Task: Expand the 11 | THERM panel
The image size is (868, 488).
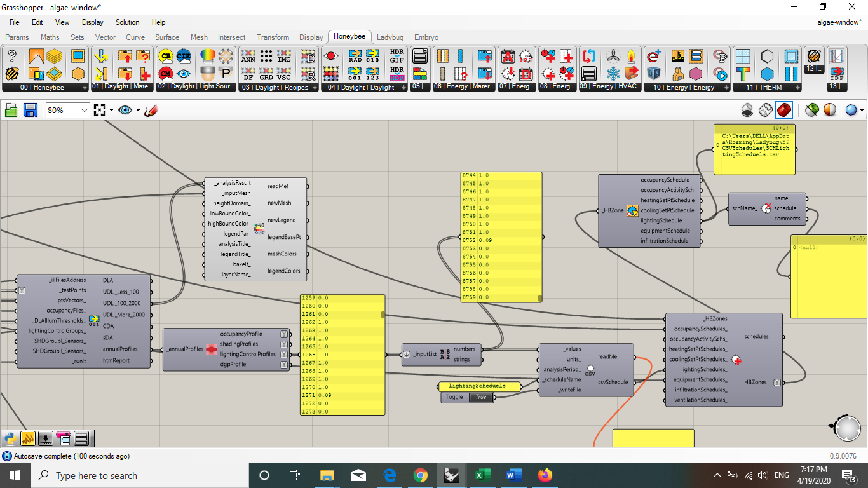Action: (767, 87)
